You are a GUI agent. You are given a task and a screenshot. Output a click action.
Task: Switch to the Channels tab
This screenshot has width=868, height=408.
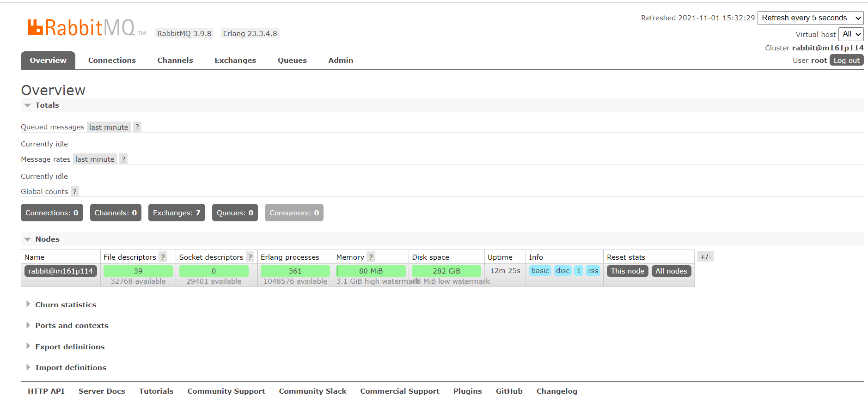(175, 61)
